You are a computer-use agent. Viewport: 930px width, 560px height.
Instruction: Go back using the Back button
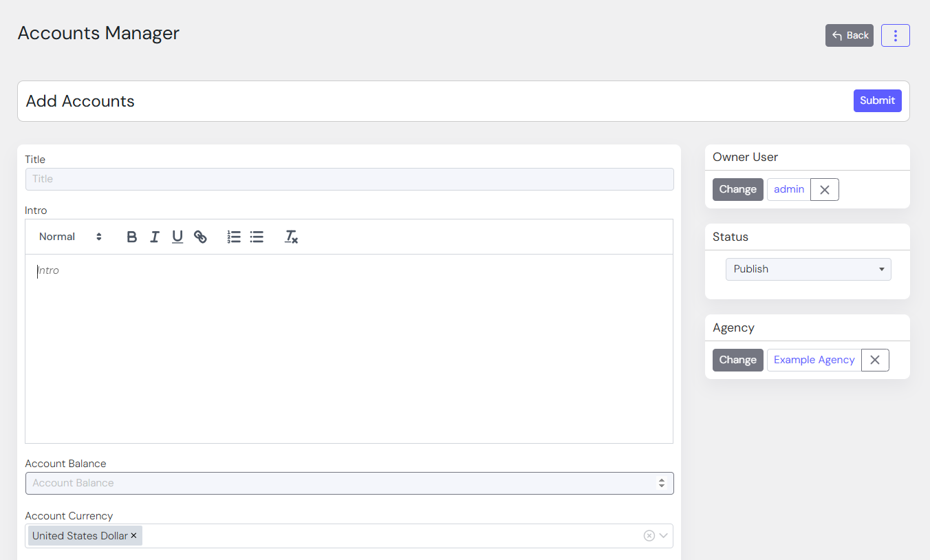[849, 36]
